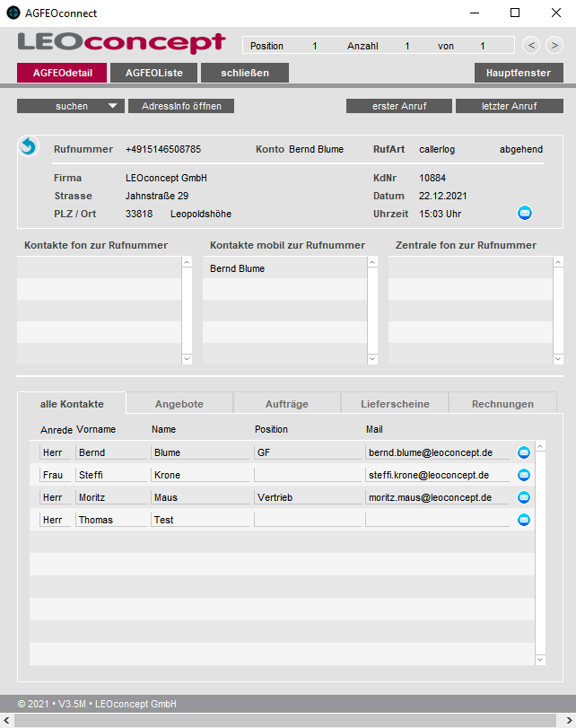
Task: Click horizontal scrollbar right arrow at bottom
Action: pyautogui.click(x=569, y=720)
